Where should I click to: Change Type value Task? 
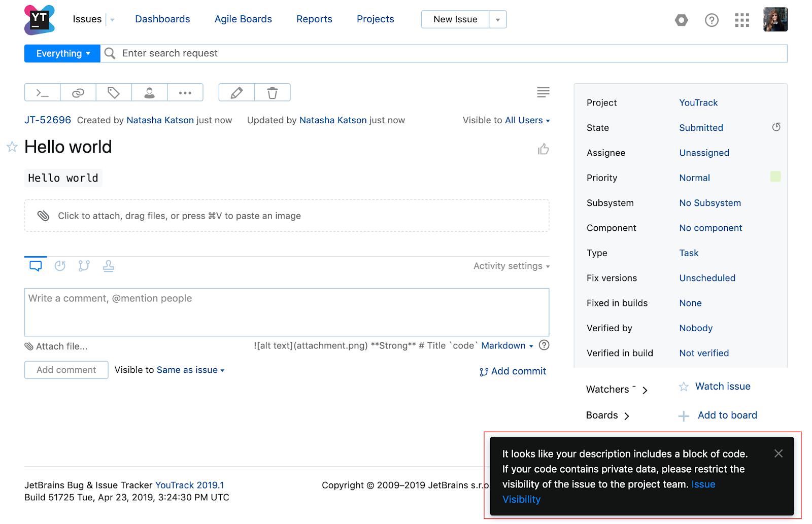coord(689,253)
